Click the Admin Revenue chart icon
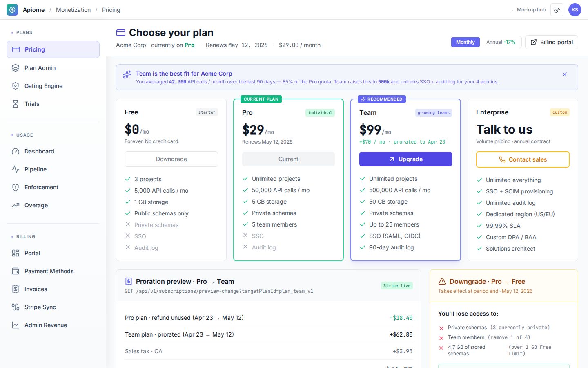This screenshot has width=588, height=368. coord(16,325)
